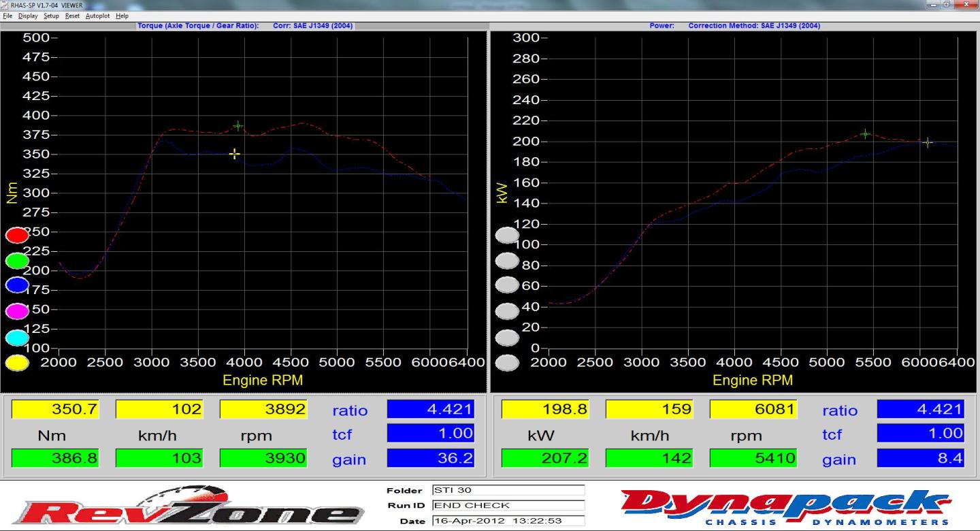This screenshot has height=531, width=980.
Task: Toggle the red run trace button
Action: [17, 236]
